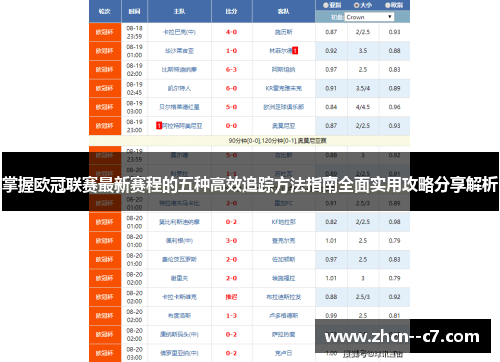
Task: Click the 0.84 odds cell
Action: pos(331,107)
